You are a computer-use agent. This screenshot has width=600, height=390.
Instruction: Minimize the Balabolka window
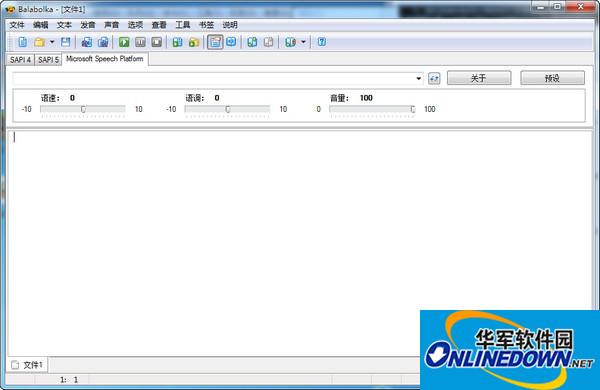540,7
